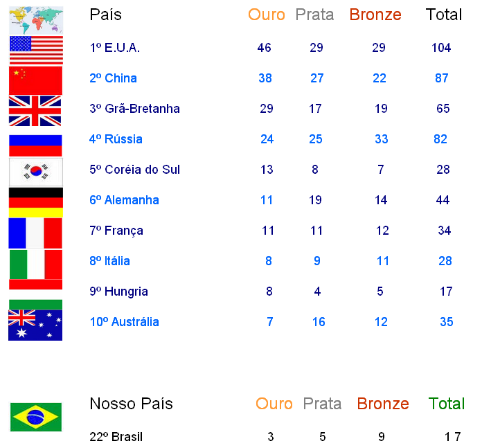Click the Bronze column header at top
This screenshot has height=448, width=482.
(x=375, y=15)
